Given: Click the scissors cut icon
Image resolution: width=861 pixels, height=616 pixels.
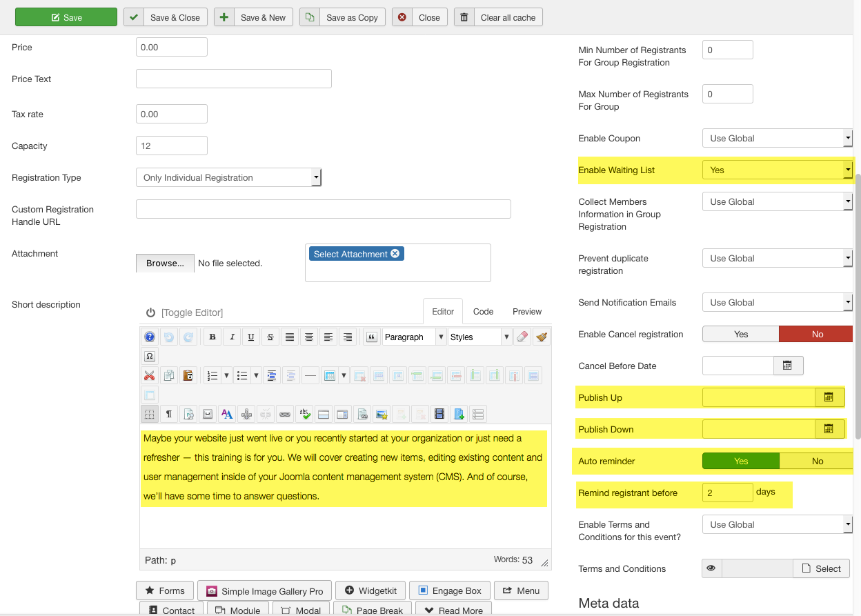Looking at the screenshot, I should click(150, 376).
